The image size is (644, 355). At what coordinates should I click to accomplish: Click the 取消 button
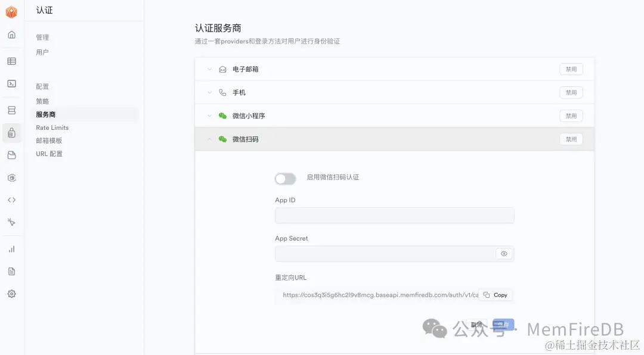(x=476, y=324)
